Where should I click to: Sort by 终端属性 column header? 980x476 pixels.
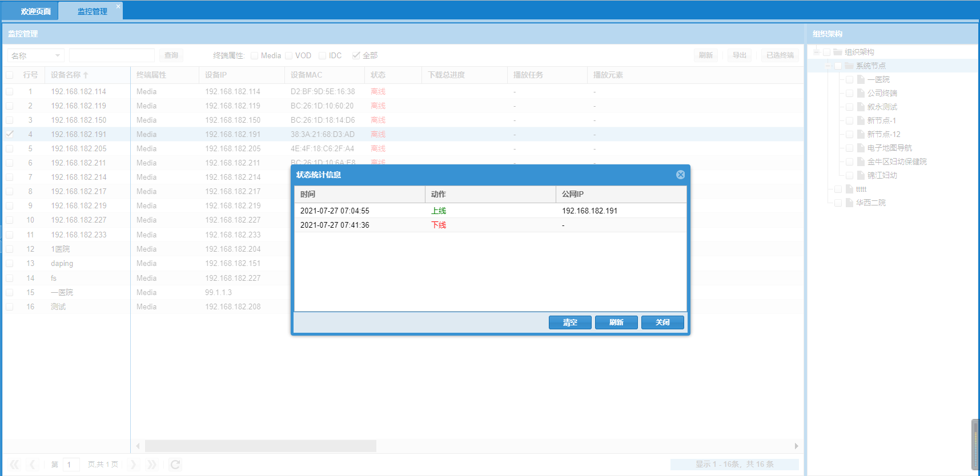(x=165, y=75)
